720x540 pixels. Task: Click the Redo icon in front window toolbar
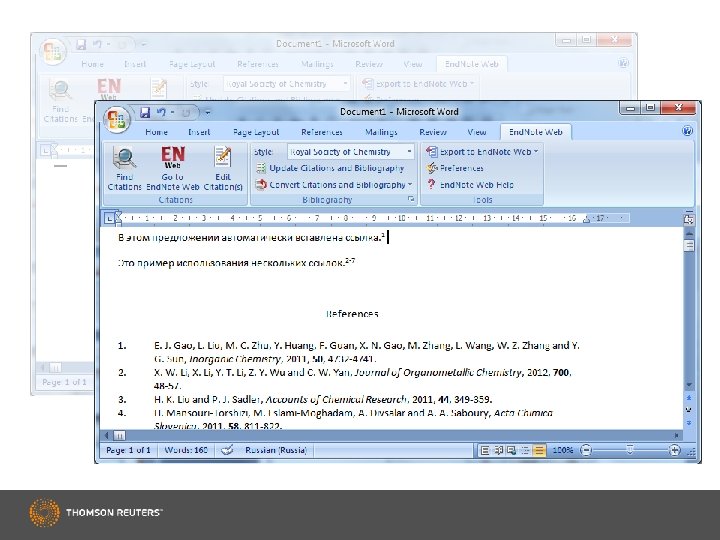[186, 112]
